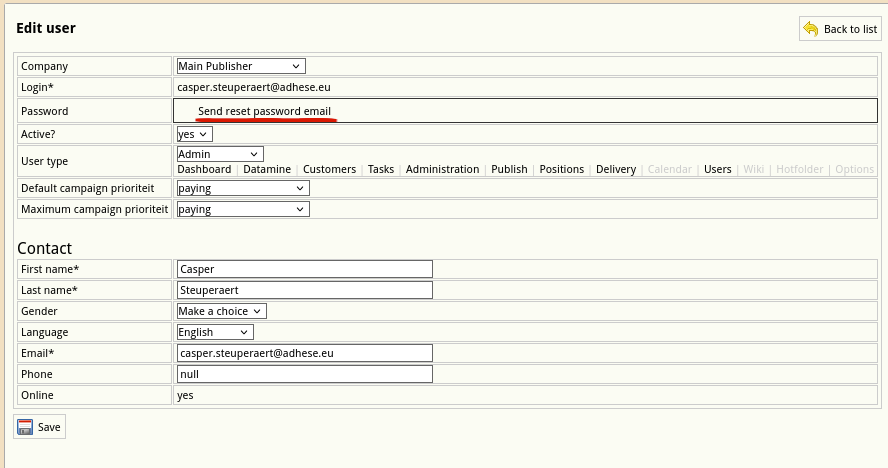This screenshot has height=468, width=888.
Task: Click the Back to list arrow icon
Action: coord(811,29)
